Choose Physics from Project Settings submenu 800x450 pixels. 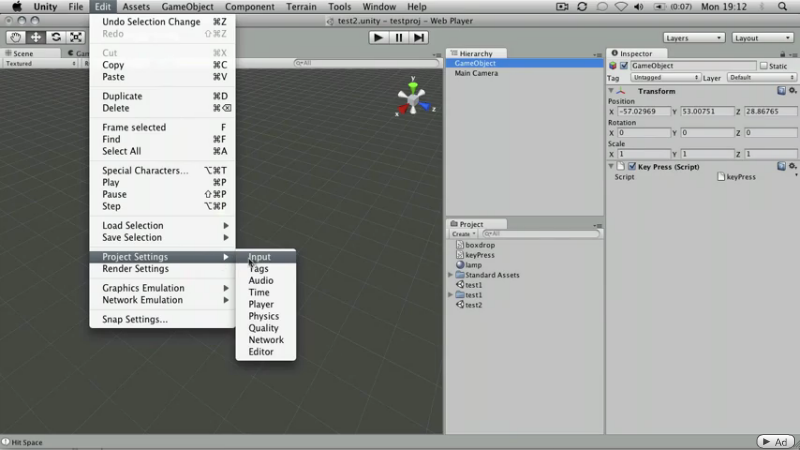265,316
